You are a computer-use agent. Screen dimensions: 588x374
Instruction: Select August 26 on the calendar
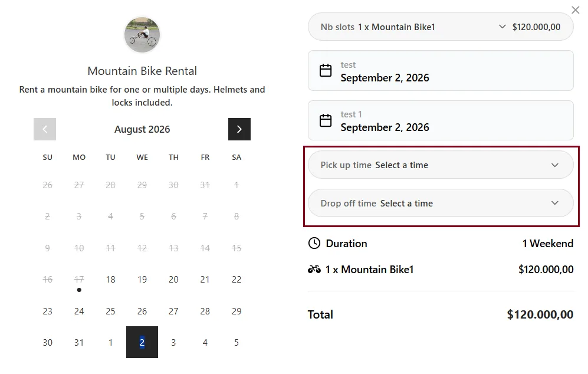[x=142, y=311]
